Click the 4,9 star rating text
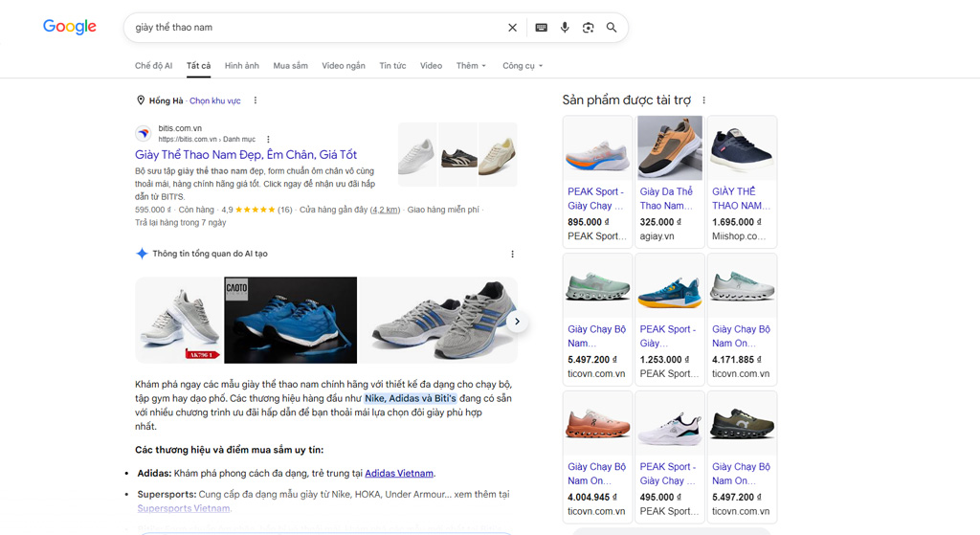980x535 pixels. [x=227, y=210]
